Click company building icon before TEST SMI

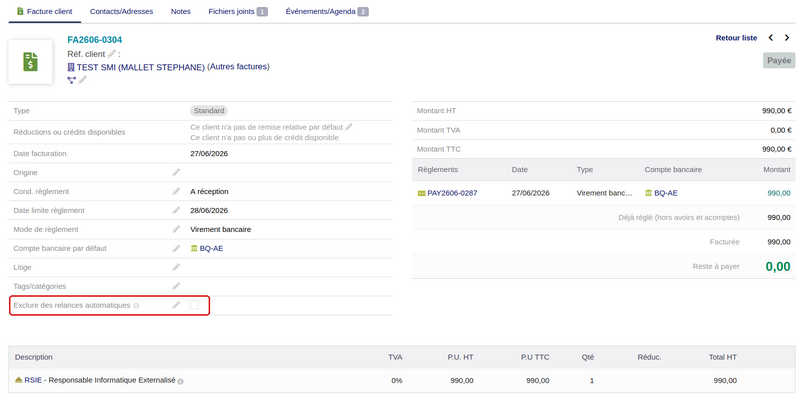[71, 67]
